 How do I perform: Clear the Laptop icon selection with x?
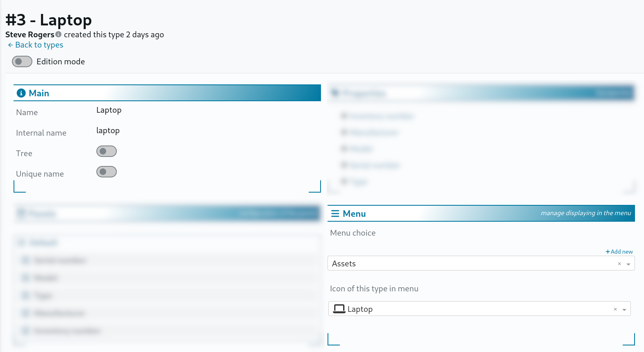coord(615,309)
